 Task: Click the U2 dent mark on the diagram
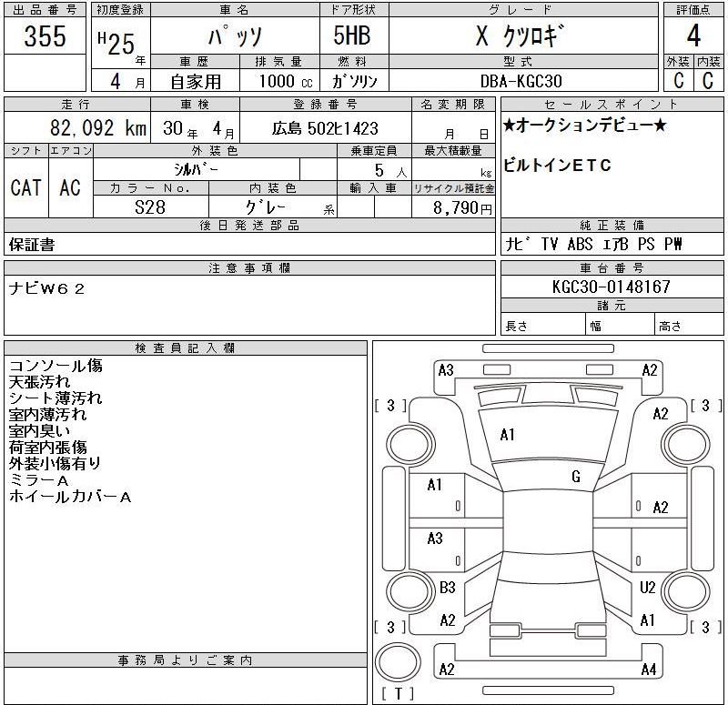tap(647, 588)
